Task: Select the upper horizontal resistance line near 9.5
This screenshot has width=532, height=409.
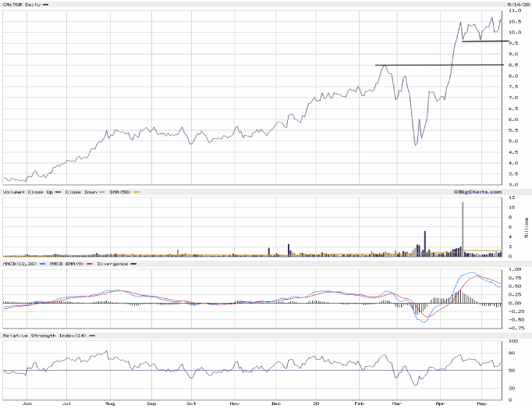Action: pos(484,41)
